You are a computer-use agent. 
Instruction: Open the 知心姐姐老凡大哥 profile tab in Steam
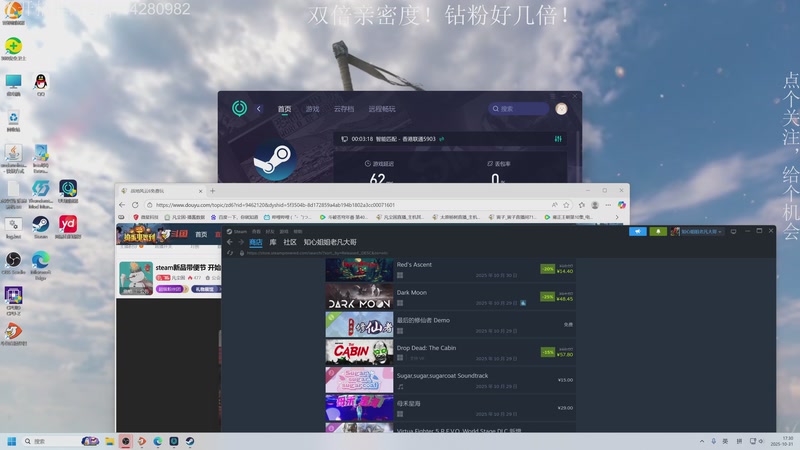330,242
